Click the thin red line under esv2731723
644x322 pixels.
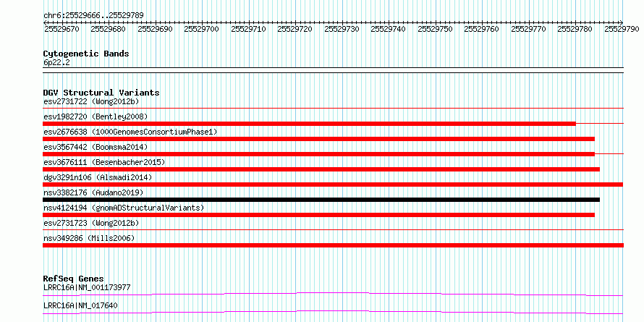[333, 229]
